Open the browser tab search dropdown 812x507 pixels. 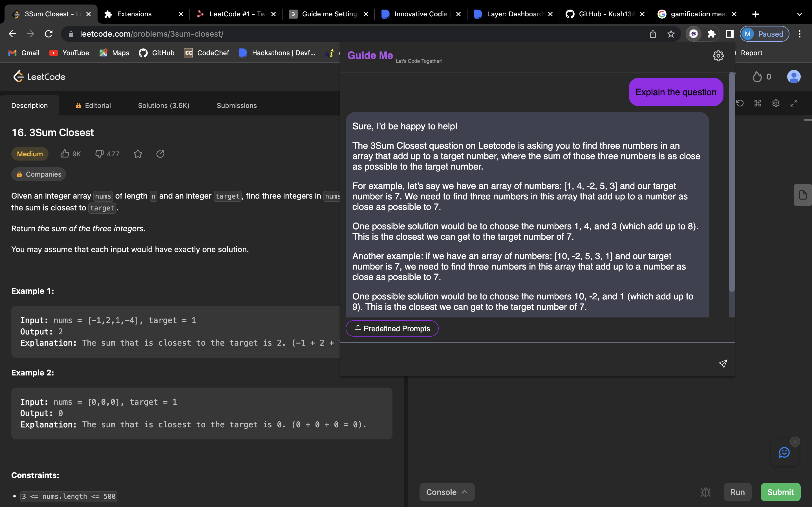pyautogui.click(x=799, y=14)
